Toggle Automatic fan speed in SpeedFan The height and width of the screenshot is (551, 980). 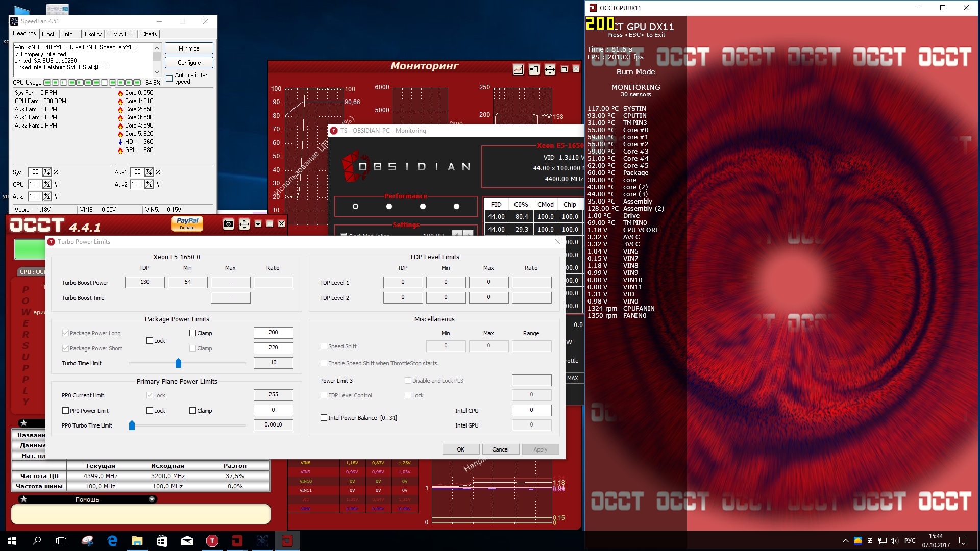pos(169,79)
